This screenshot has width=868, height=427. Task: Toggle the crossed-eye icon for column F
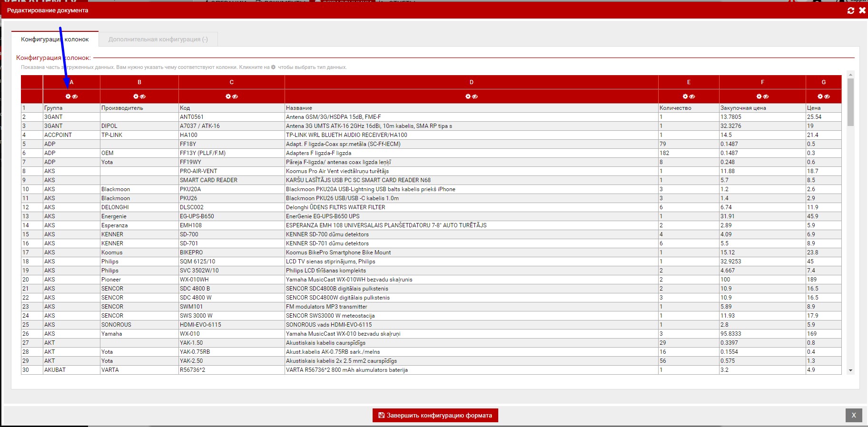(x=766, y=97)
